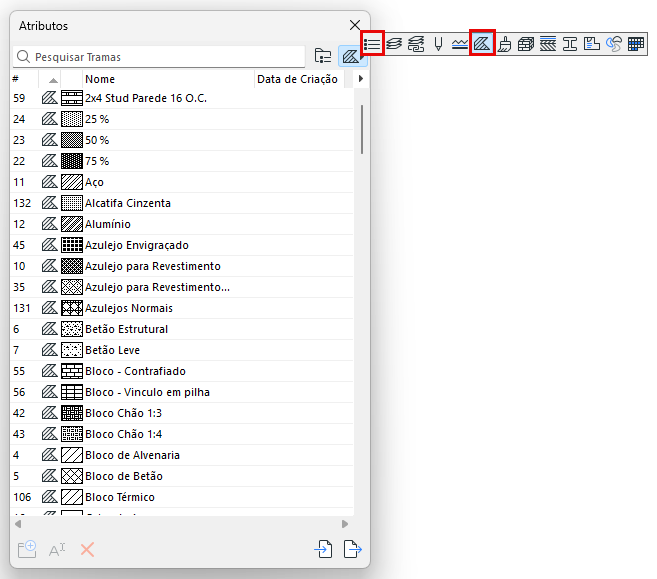
Task: Click the export attributes icon
Action: click(x=352, y=549)
